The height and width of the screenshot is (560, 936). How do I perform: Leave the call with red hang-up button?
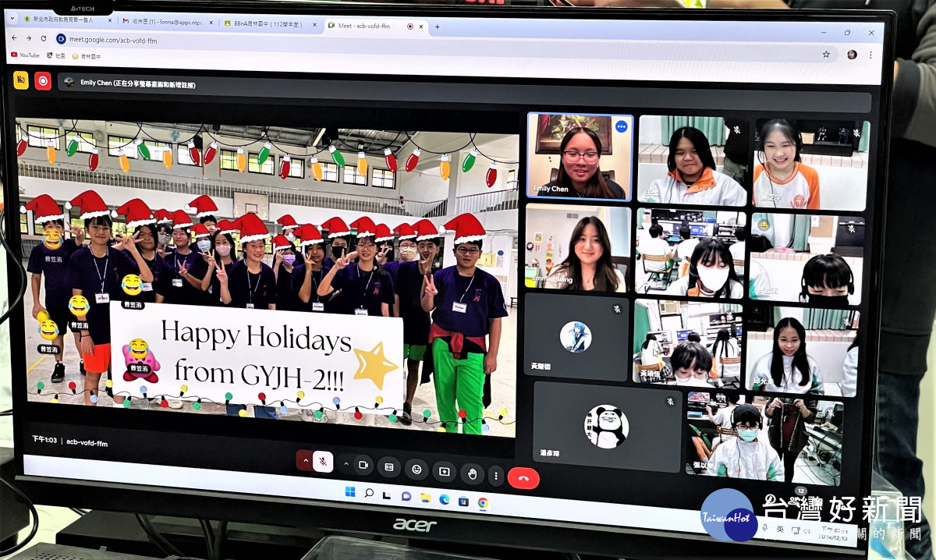[523, 477]
